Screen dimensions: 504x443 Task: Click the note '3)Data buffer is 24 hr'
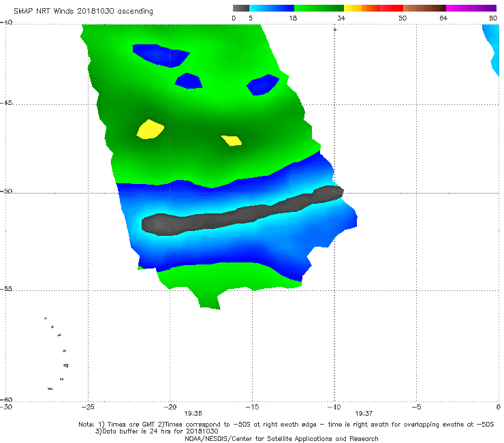157,431
